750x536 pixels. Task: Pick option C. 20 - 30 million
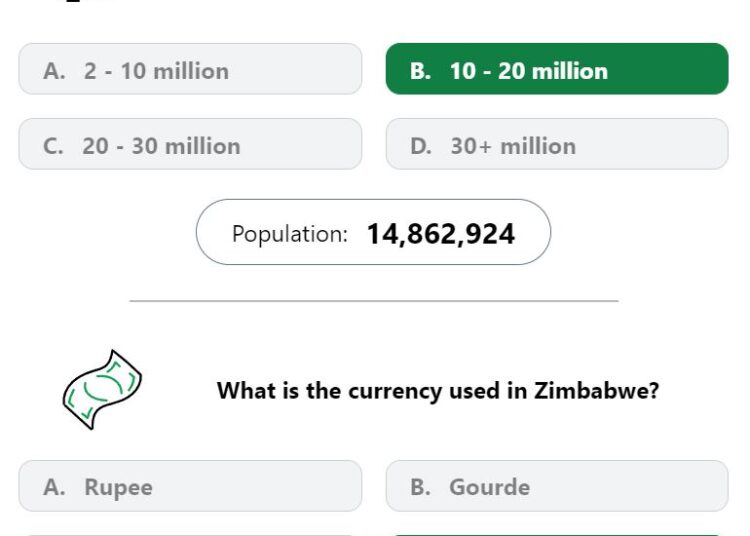point(190,144)
